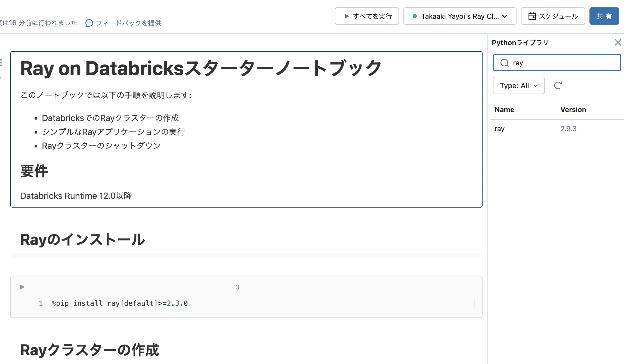Open the フィードバックを提供 feedback link

(x=123, y=23)
